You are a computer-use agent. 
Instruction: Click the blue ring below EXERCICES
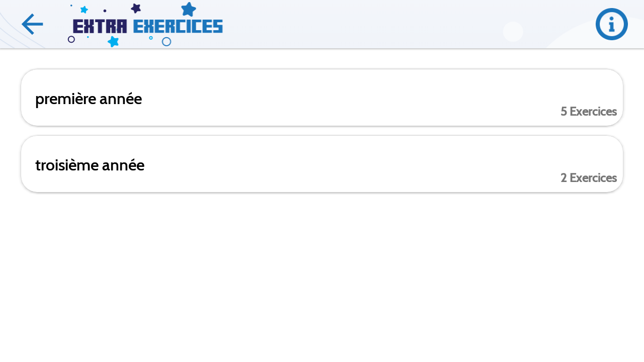(167, 42)
